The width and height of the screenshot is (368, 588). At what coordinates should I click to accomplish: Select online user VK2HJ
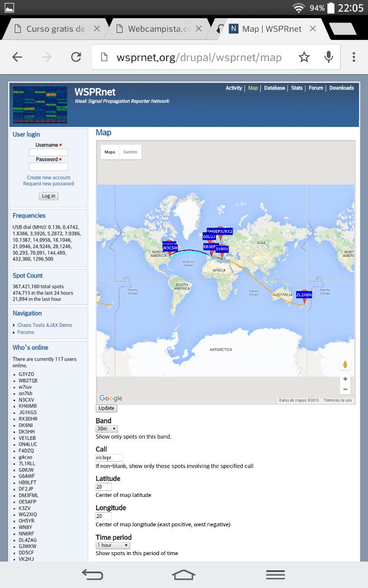click(26, 559)
